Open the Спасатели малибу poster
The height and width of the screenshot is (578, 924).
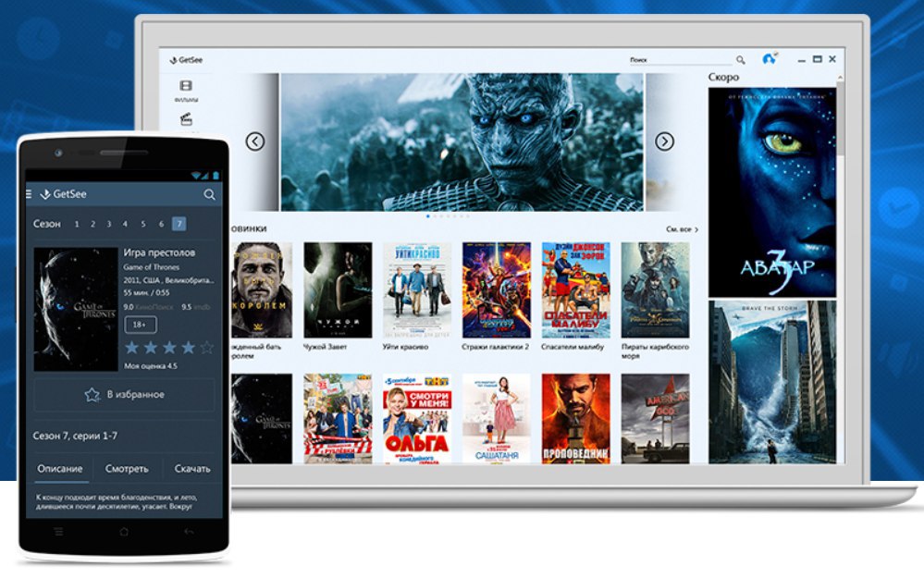point(575,289)
